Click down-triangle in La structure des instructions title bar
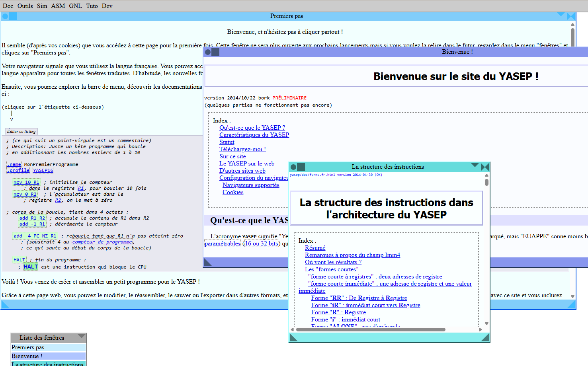Viewport: 588px width, 366px height. point(475,165)
